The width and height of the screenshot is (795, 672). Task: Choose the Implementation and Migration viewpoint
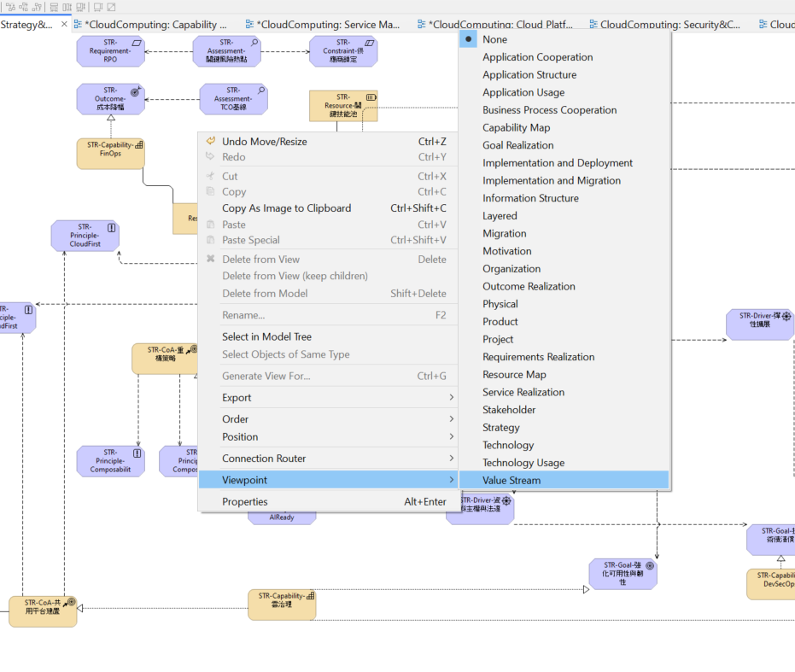564,180
